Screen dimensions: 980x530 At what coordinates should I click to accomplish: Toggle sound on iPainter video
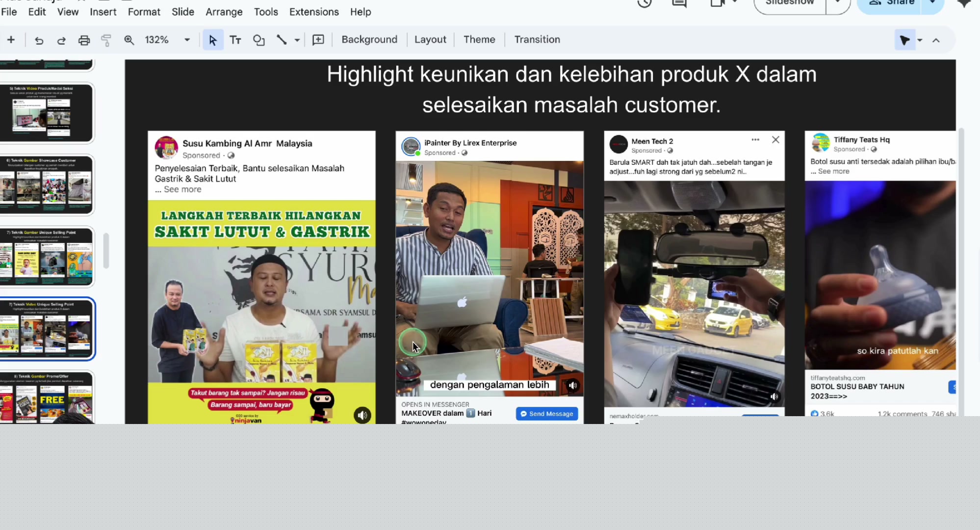coord(572,386)
